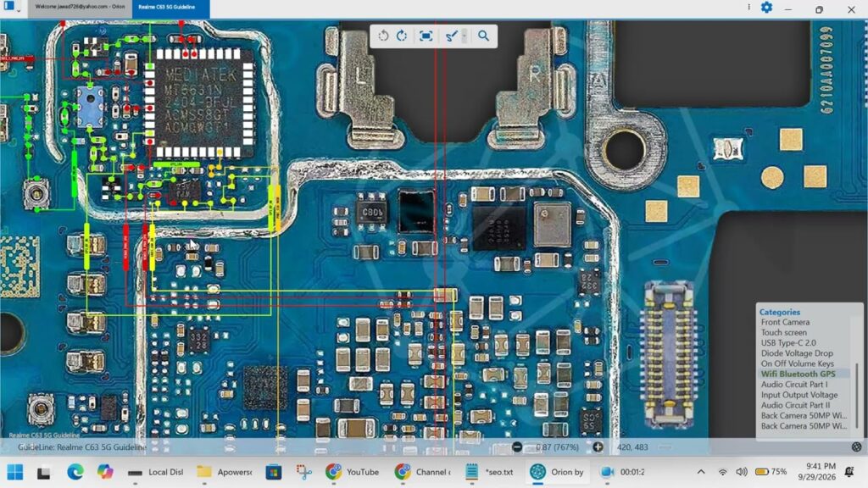The height and width of the screenshot is (488, 868).
Task: Select the Realme C63 5G Guideline tab
Action: (x=170, y=7)
